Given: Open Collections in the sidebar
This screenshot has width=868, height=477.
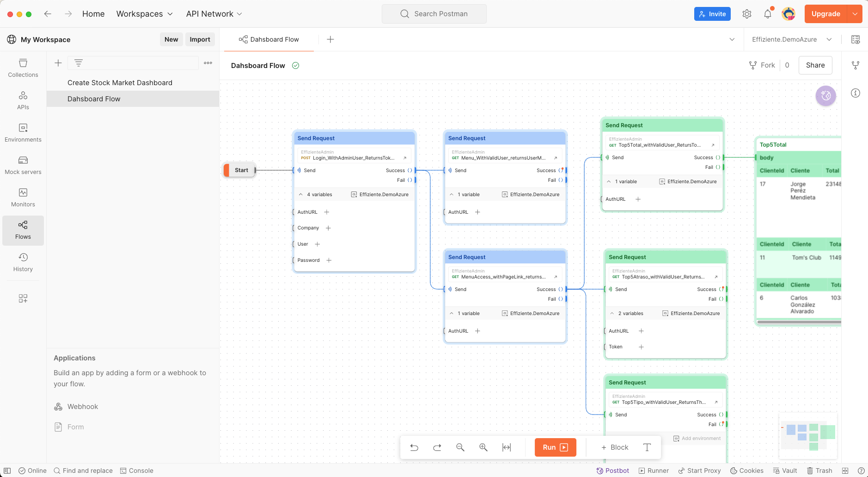Looking at the screenshot, I should 23,68.
